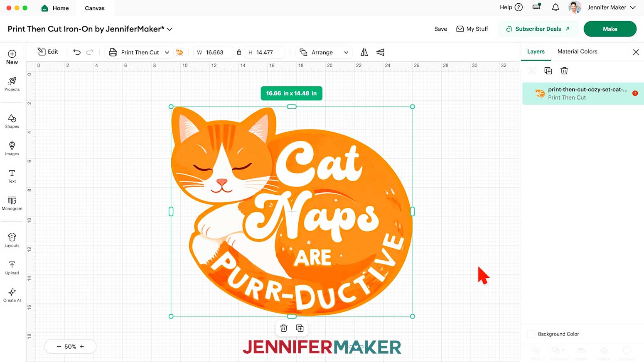Open the Upload tool
The image size is (644, 362).
(12, 268)
